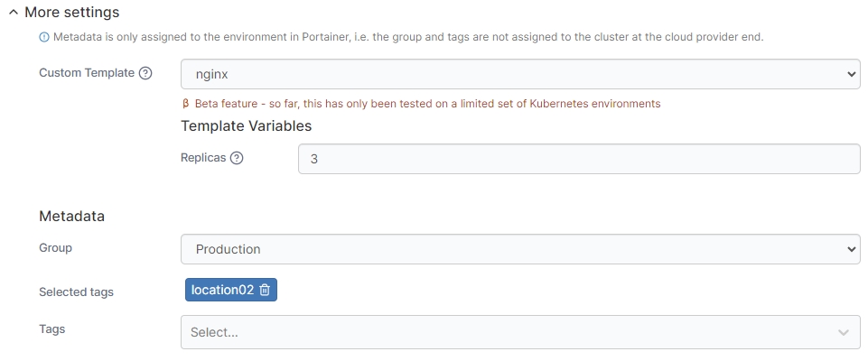The height and width of the screenshot is (361, 868).
Task: Click the Group dropdown arrow
Action: pyautogui.click(x=851, y=249)
